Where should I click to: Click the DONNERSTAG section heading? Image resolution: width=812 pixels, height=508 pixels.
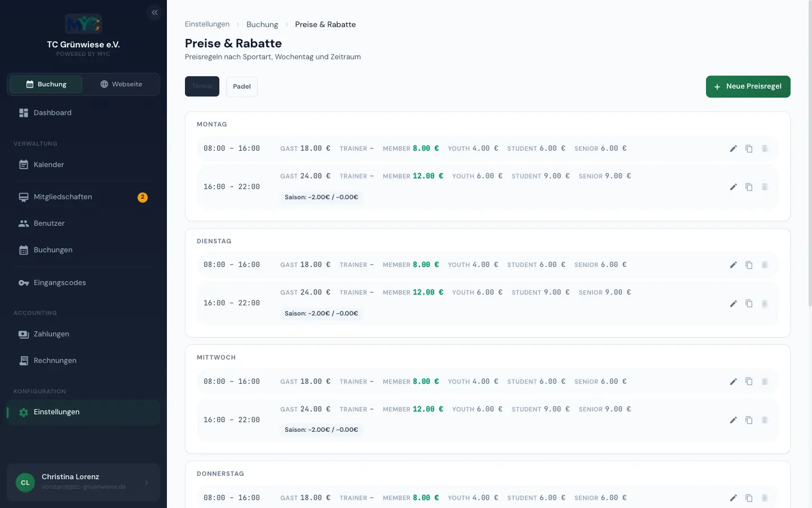[x=220, y=474]
